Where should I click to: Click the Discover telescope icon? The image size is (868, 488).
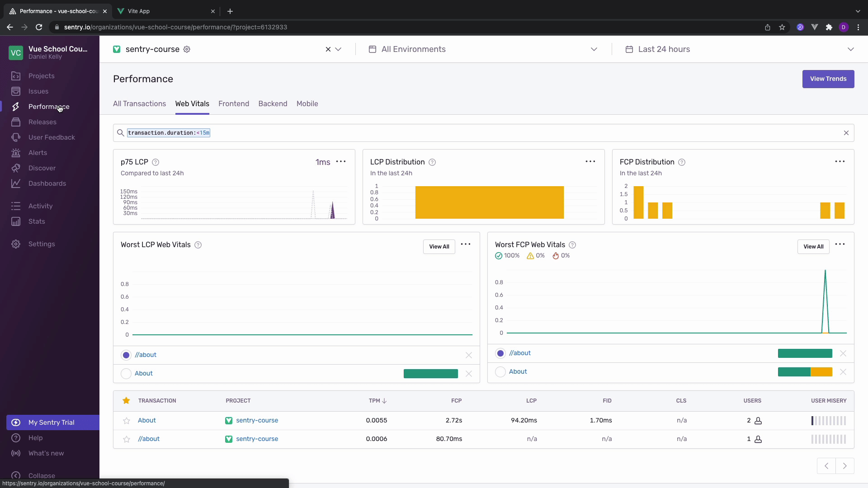click(16, 168)
